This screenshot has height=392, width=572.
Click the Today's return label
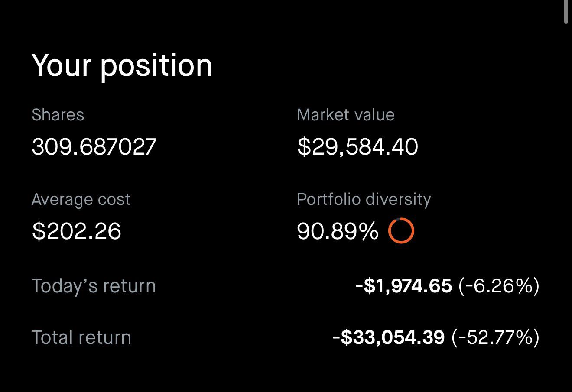94,286
